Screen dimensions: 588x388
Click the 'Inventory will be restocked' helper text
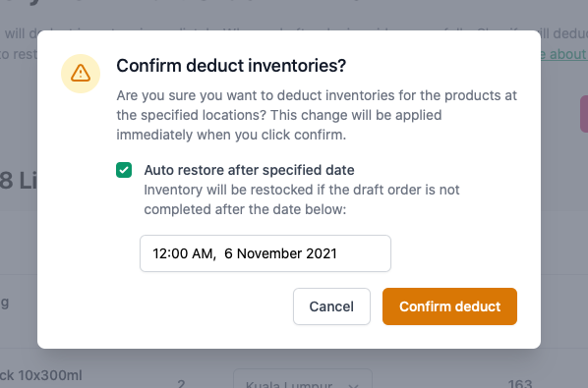(302, 199)
